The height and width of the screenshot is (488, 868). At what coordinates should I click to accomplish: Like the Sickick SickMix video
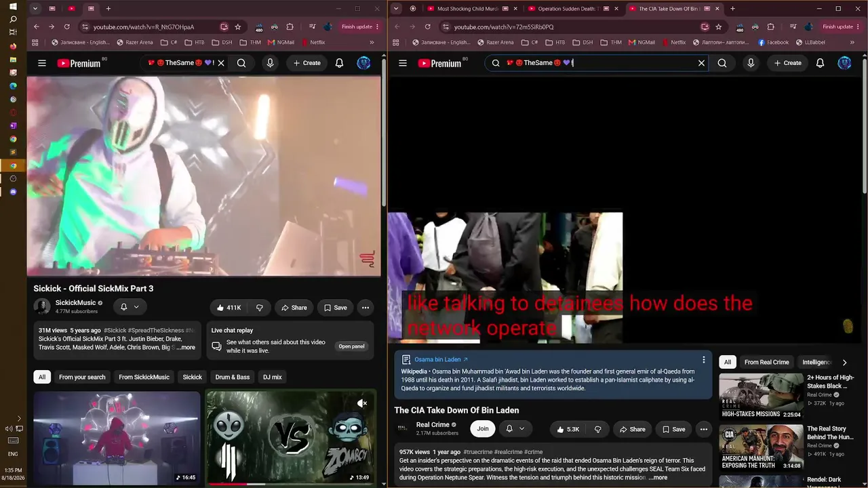[229, 308]
